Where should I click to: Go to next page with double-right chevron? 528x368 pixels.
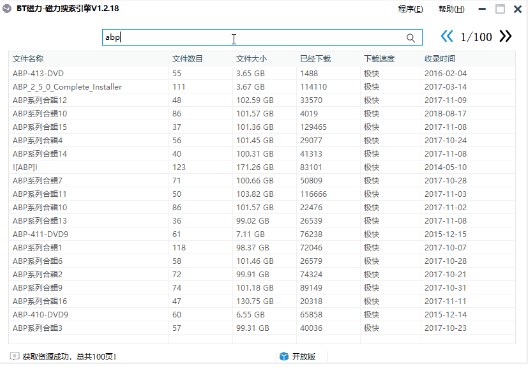pos(505,36)
